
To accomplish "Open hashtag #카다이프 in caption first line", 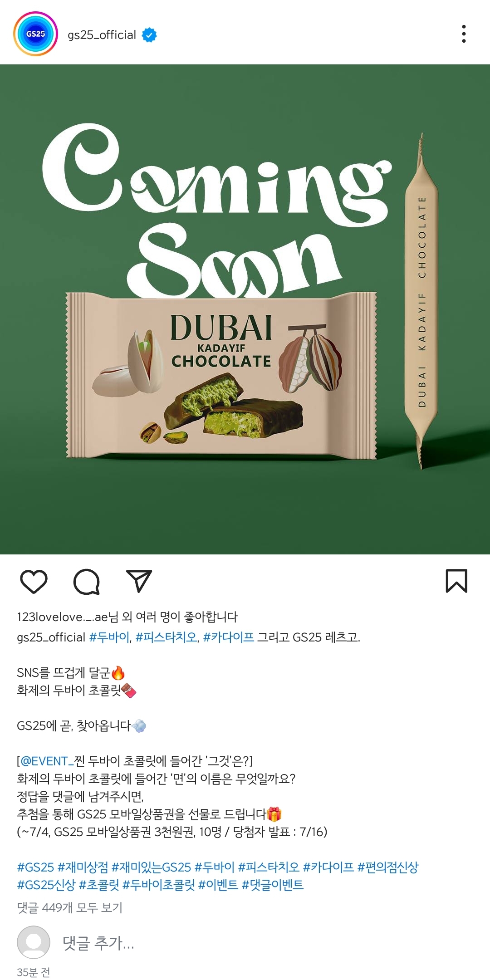I will (x=228, y=637).
